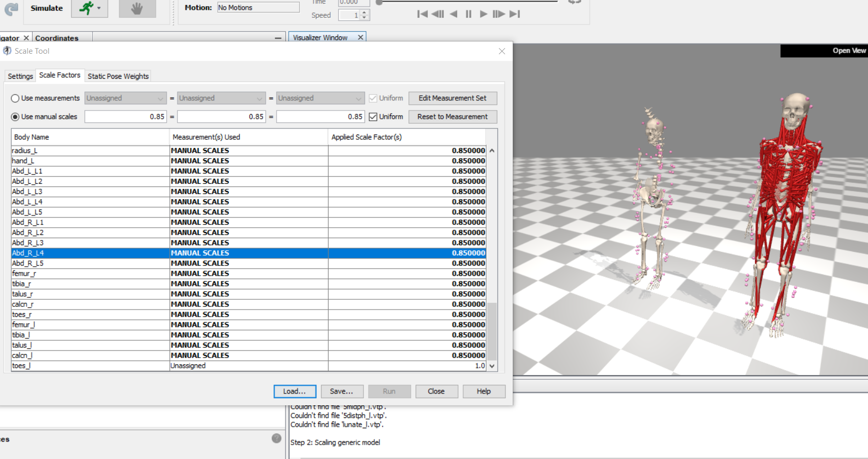Select the talus_l body row
Viewport: 868px width, 459px height.
click(x=248, y=345)
